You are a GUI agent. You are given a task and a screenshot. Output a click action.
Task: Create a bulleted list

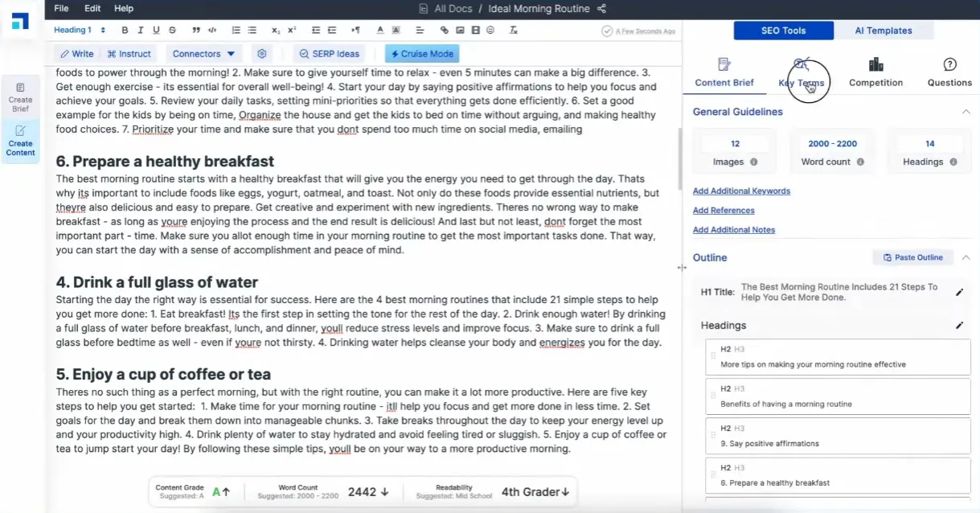pos(252,30)
